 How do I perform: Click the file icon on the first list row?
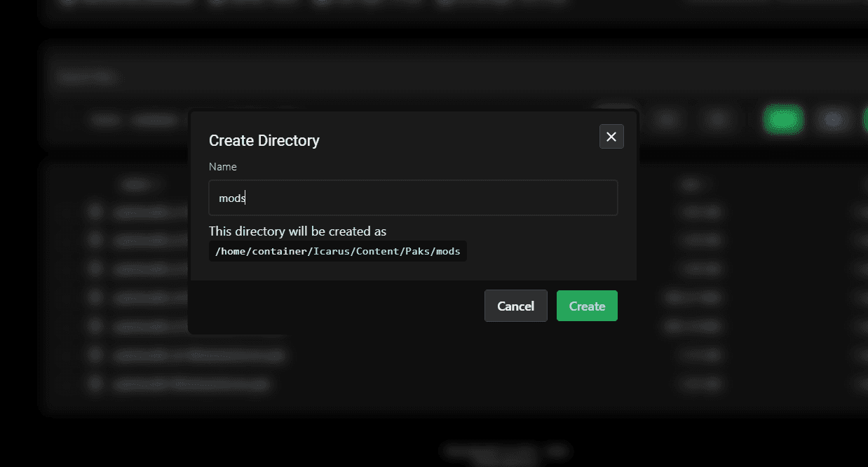[x=95, y=211]
